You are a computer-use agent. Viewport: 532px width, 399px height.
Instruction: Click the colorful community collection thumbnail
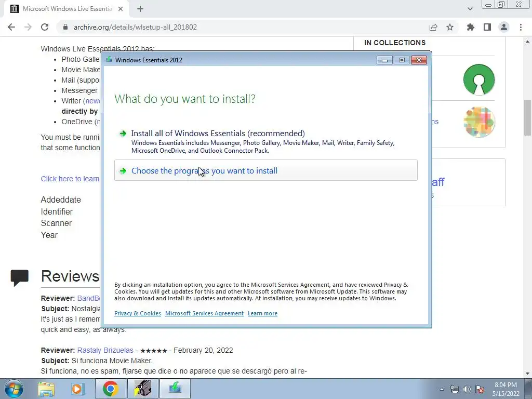pyautogui.click(x=478, y=122)
